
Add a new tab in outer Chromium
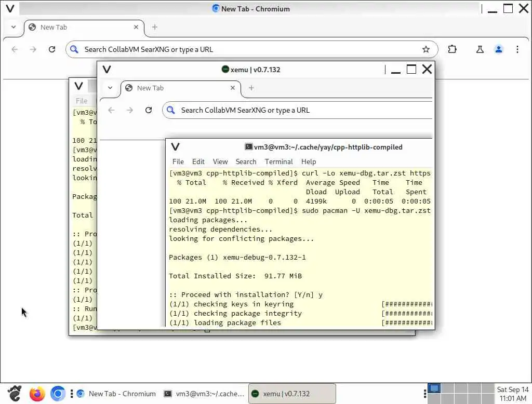[155, 27]
